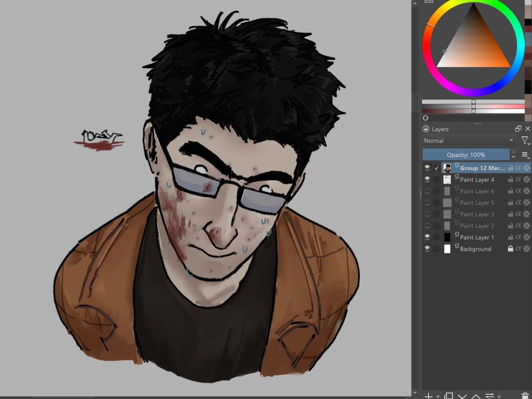Click the middle gray-to-red shade slider
This screenshot has height=399, width=532.
(473, 107)
